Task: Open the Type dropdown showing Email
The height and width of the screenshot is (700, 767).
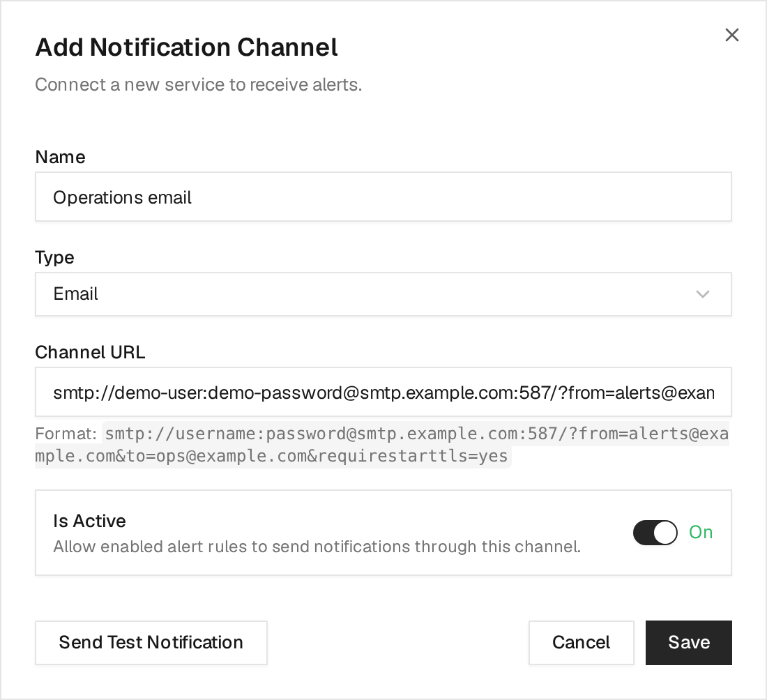Action: tap(383, 294)
